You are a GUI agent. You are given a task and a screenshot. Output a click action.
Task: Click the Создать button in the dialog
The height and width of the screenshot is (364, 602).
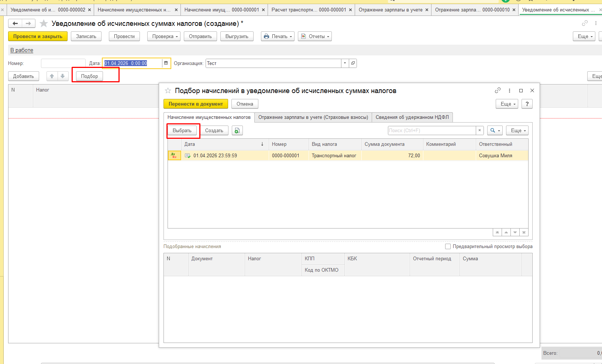(x=214, y=131)
